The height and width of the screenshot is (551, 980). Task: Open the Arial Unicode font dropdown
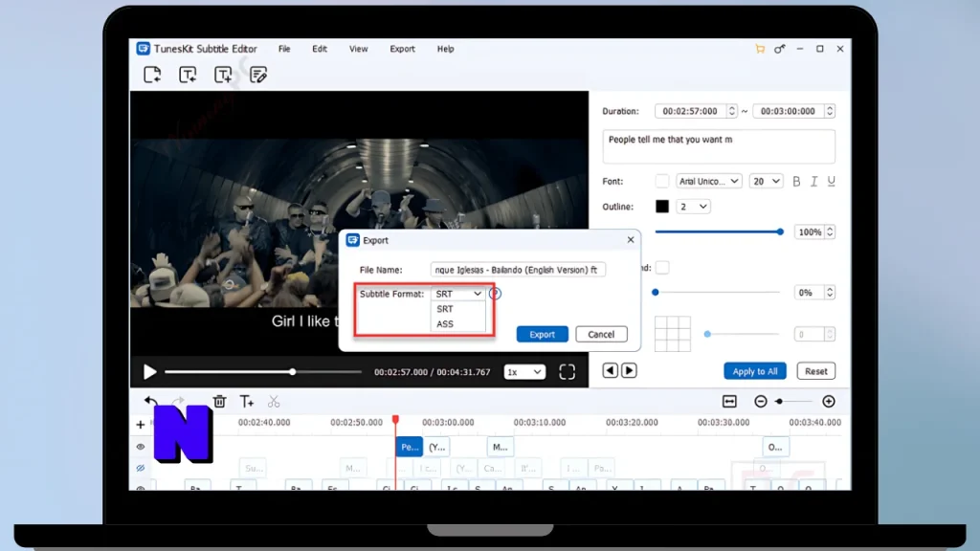[709, 181]
